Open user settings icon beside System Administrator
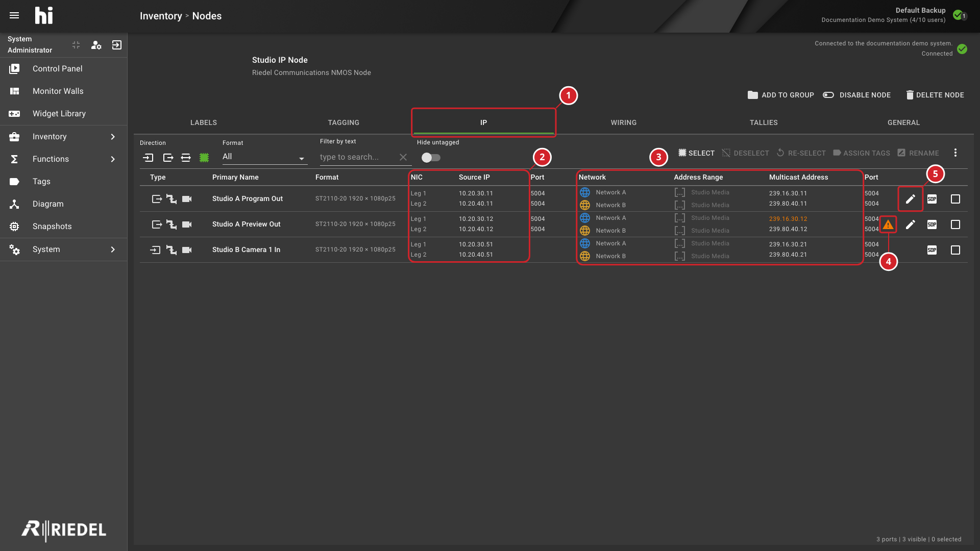Viewport: 980px width, 551px height. click(x=96, y=45)
